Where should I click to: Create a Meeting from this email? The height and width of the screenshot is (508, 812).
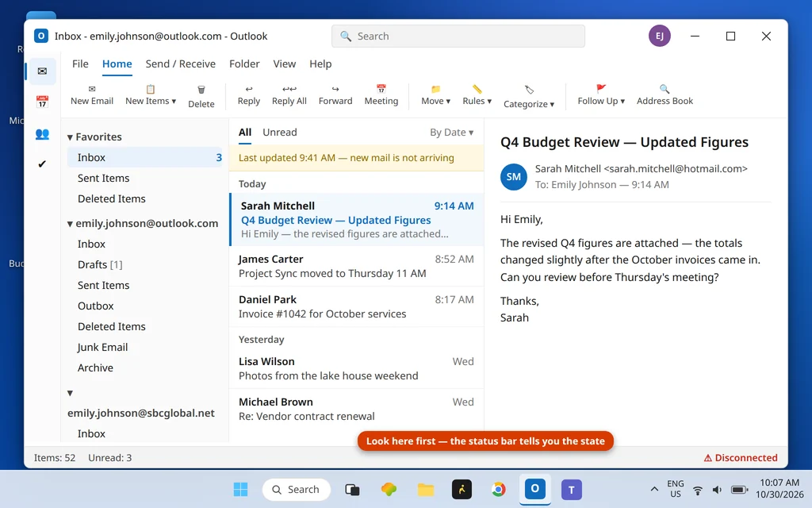(x=381, y=95)
